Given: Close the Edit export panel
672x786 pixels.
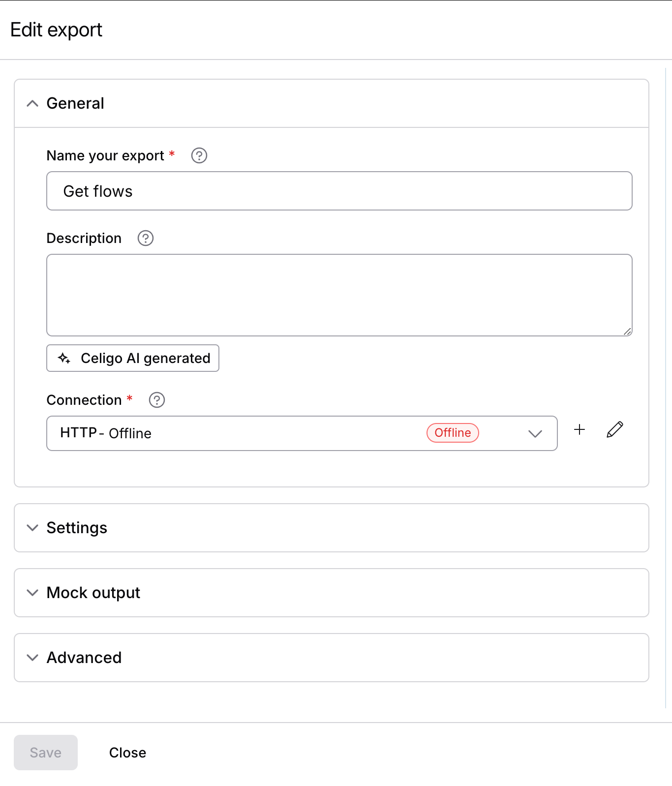Looking at the screenshot, I should [x=127, y=752].
